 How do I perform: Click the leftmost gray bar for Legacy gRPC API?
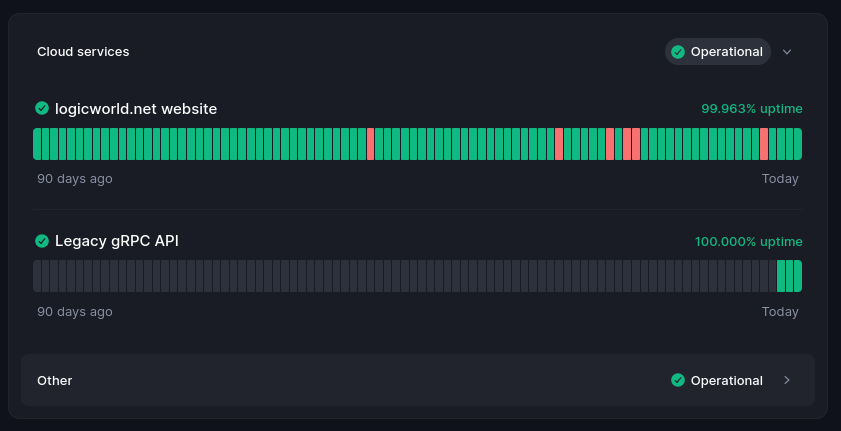37,276
